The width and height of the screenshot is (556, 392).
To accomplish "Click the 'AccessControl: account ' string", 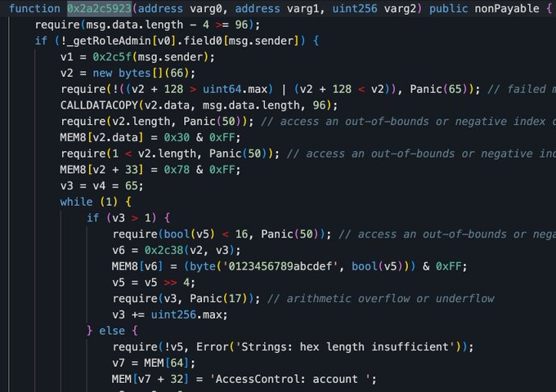I will click(289, 379).
